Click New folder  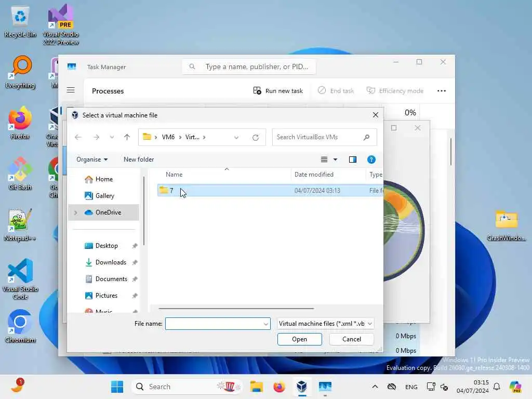138,159
